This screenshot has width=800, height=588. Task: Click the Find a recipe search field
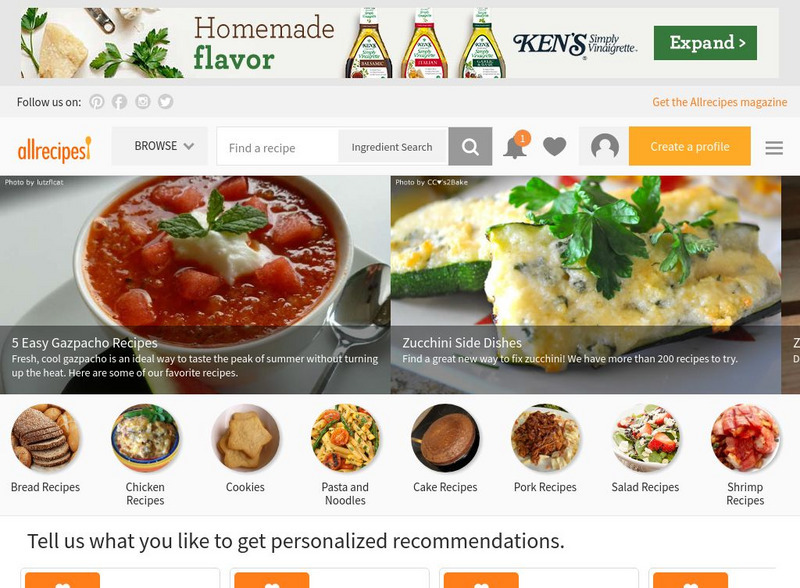[x=278, y=147]
